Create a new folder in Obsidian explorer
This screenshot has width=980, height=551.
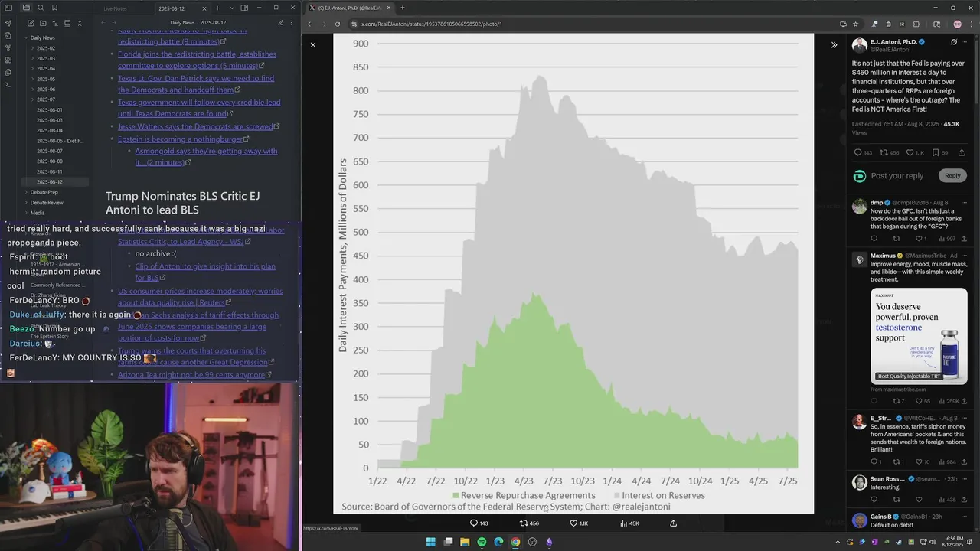point(42,23)
